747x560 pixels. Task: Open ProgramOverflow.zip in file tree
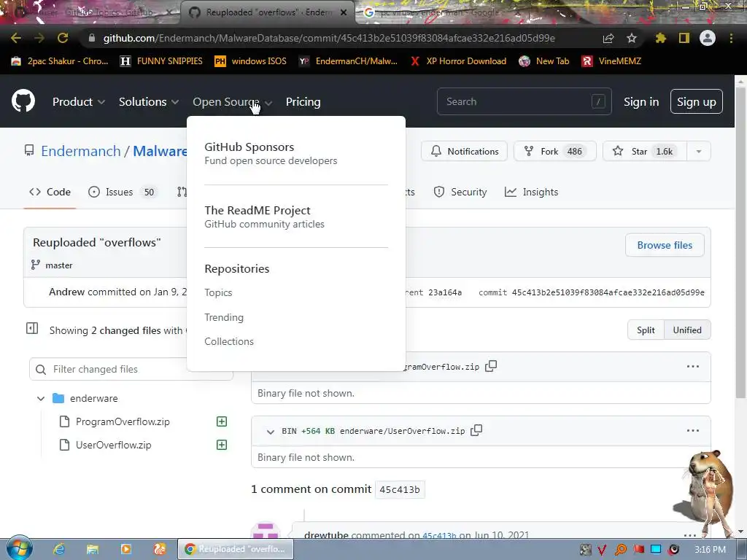pos(123,421)
